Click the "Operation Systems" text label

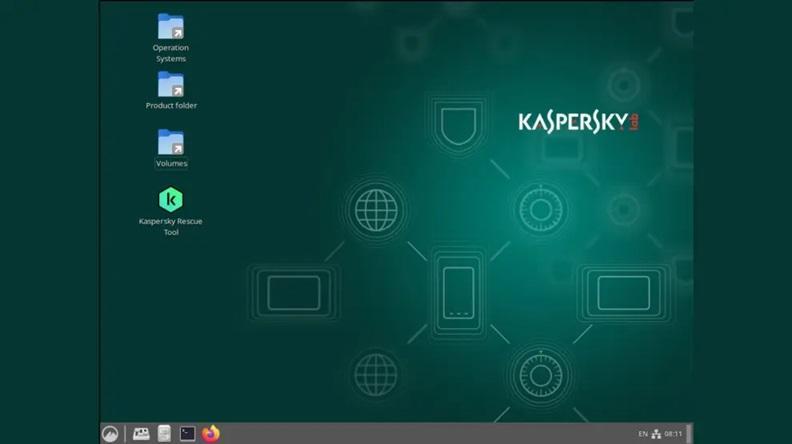170,53
